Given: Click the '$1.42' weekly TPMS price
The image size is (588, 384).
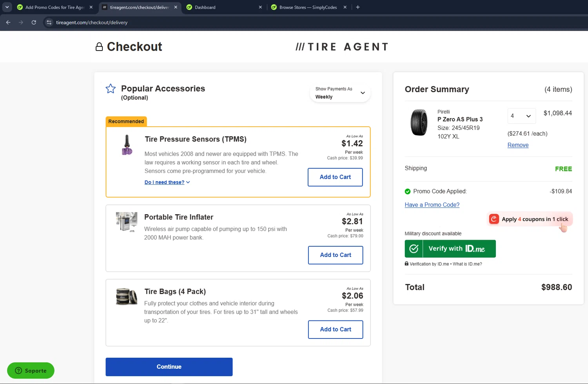Looking at the screenshot, I should pos(352,144).
